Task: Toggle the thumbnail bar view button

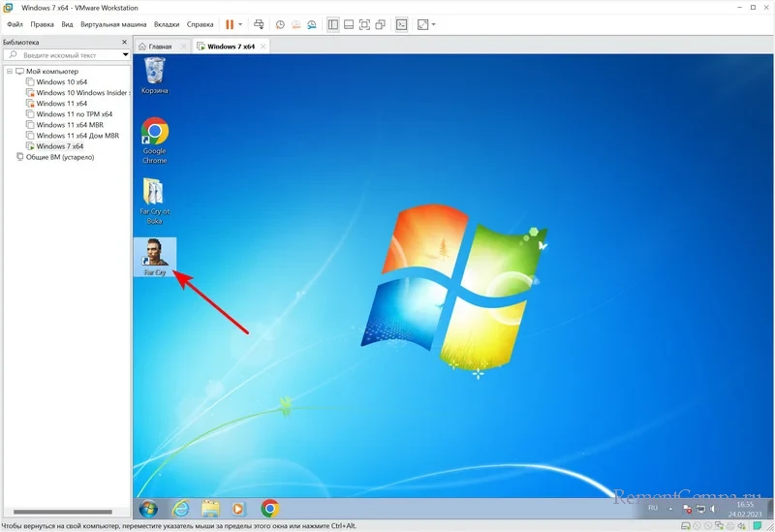Action: coord(349,24)
